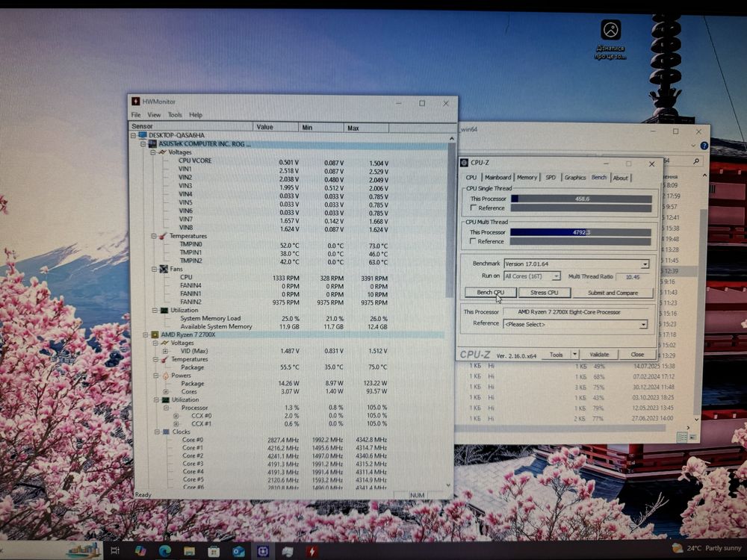Click the Sensor column header
This screenshot has height=560, width=747.
coord(191,127)
